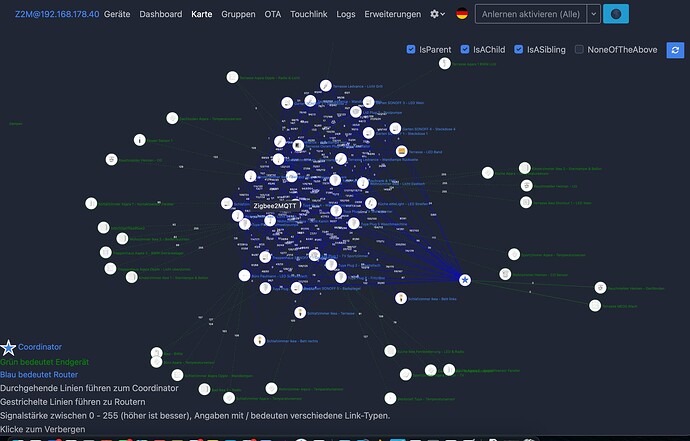Screen dimensions: 690x441
Task: Select Terrasse Ledvance - Wandlampe Rückseite node
Action: (x=341, y=159)
